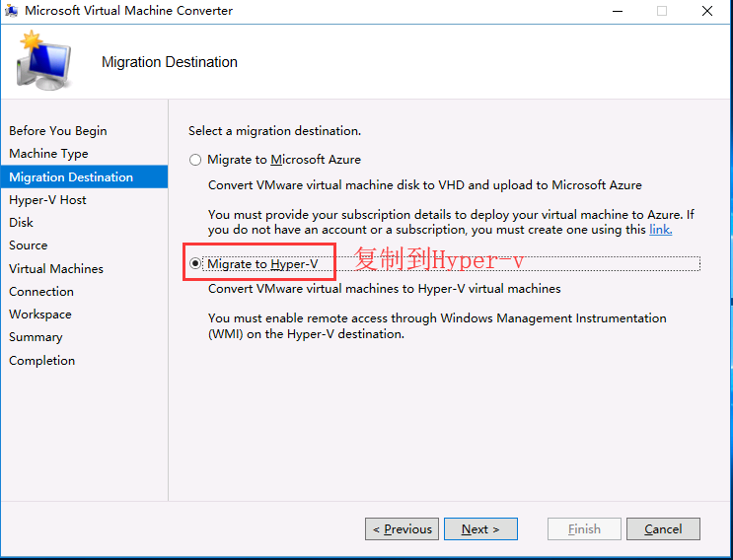Click the Azure subscription details note text

click(451, 222)
